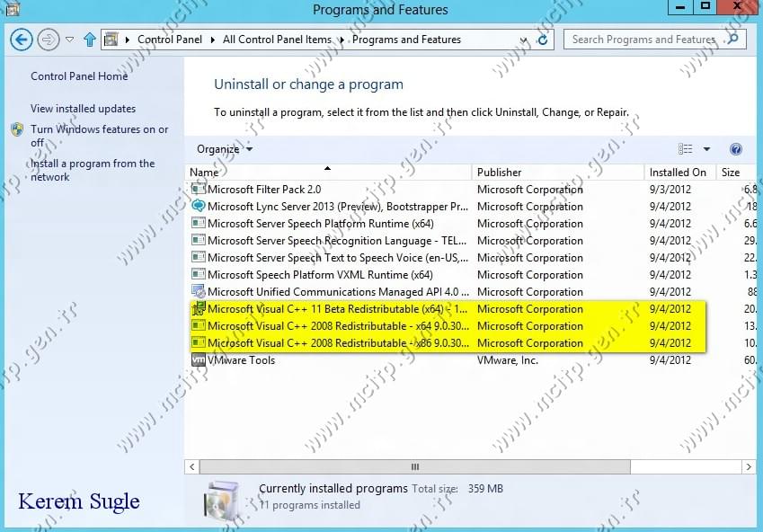Click icon of Speech Recognition Language entry
Screen dimensions: 763x532
[198, 240]
